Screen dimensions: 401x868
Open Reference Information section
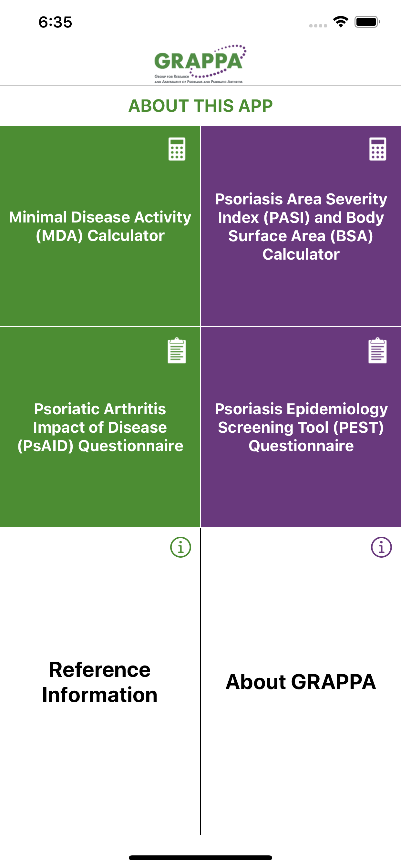click(x=100, y=681)
